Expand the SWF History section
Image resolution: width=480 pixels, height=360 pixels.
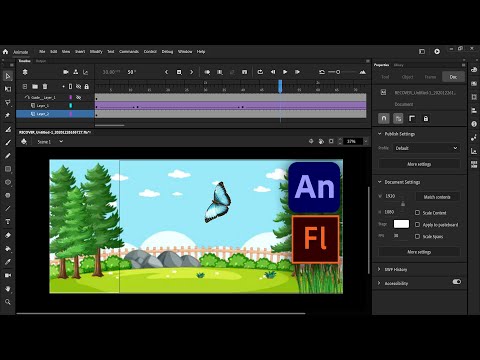tap(379, 269)
